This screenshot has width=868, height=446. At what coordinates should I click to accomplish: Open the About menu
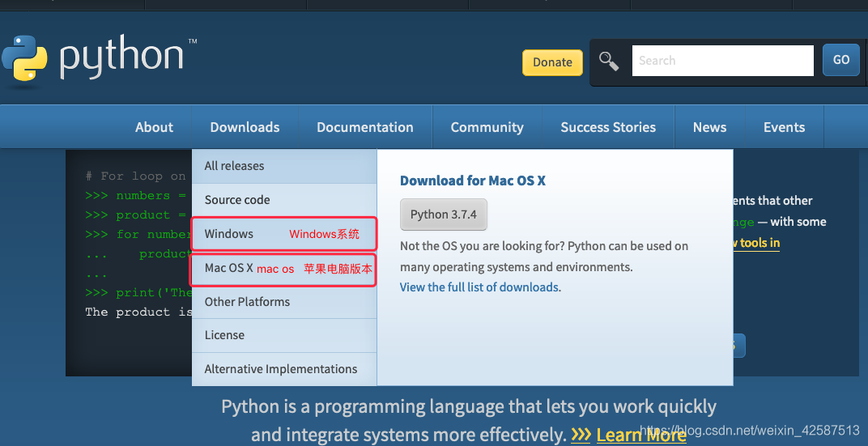click(x=154, y=127)
